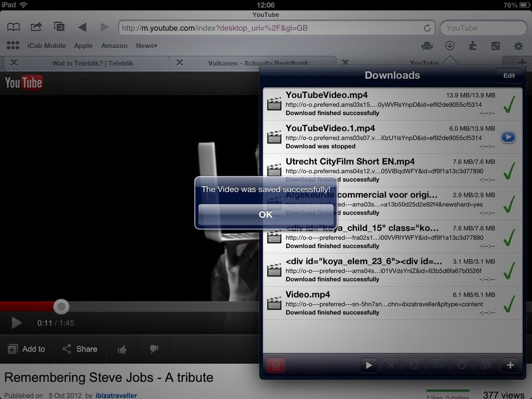
Task: Tap the clapperboard icon of YouTubeVideo.mp4
Action: 274,104
